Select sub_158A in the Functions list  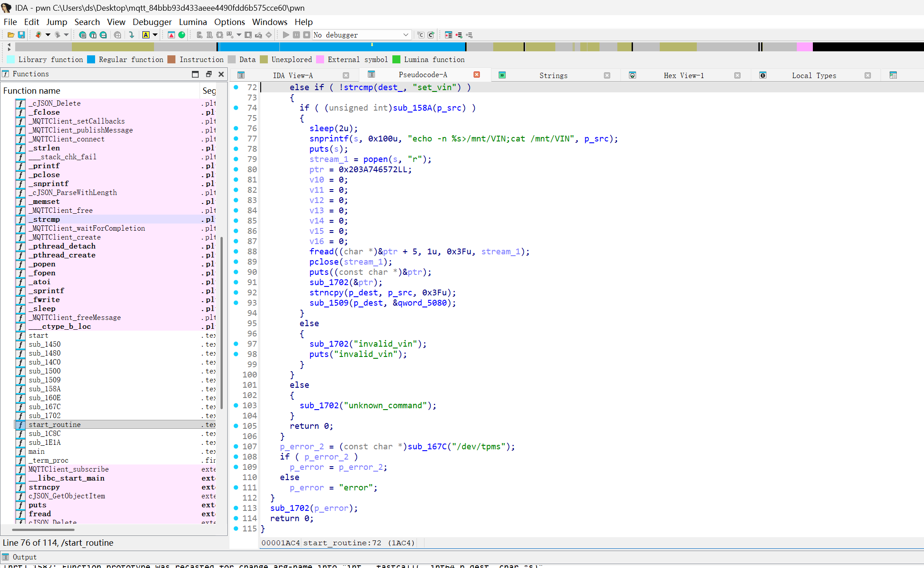tap(45, 389)
